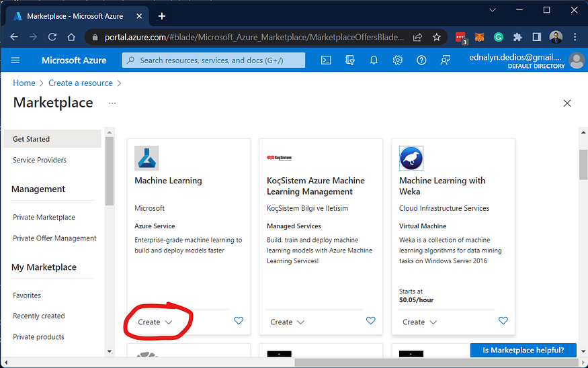Open the Marketplace ellipsis menu
The height and width of the screenshot is (368, 588).
(112, 103)
